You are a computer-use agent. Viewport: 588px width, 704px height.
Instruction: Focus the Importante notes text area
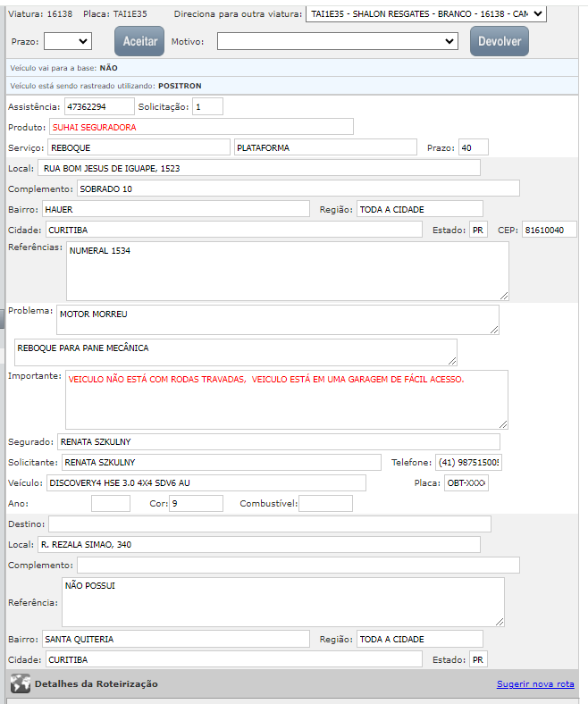[286, 399]
